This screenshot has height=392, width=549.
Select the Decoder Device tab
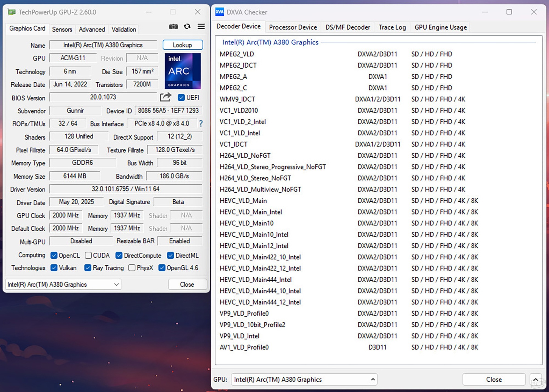(x=238, y=26)
